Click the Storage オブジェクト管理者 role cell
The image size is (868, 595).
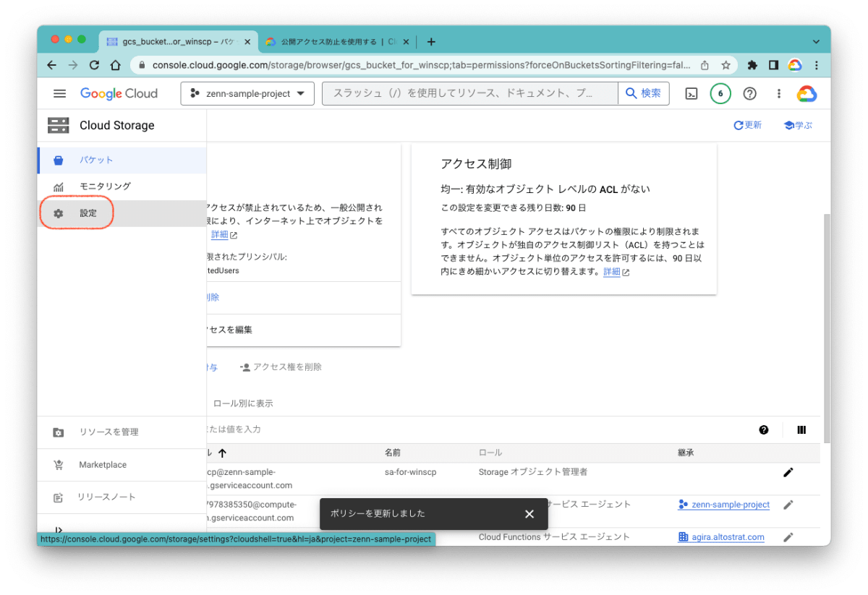[x=533, y=472]
